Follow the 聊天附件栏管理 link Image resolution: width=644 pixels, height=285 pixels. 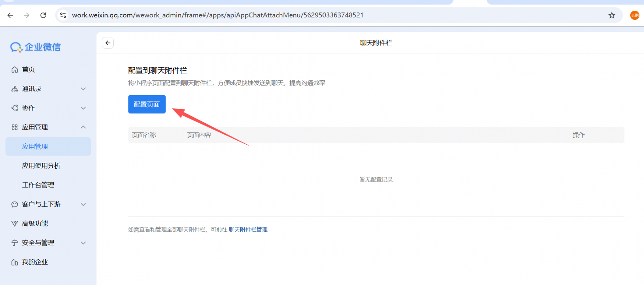(248, 229)
